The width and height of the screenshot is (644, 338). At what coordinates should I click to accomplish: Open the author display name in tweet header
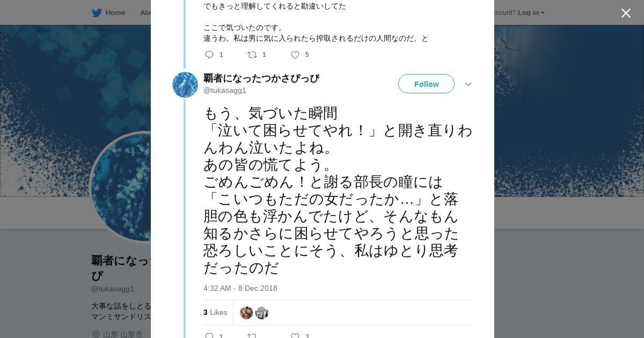point(261,78)
